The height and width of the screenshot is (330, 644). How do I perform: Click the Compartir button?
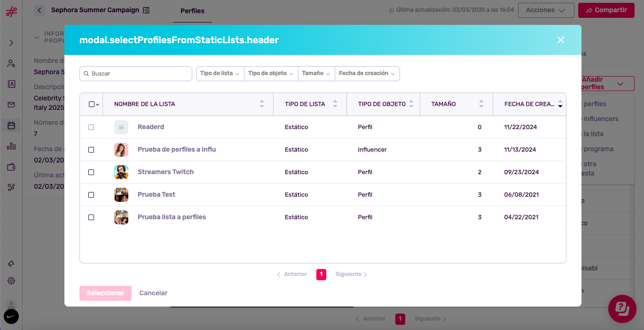[x=606, y=10]
